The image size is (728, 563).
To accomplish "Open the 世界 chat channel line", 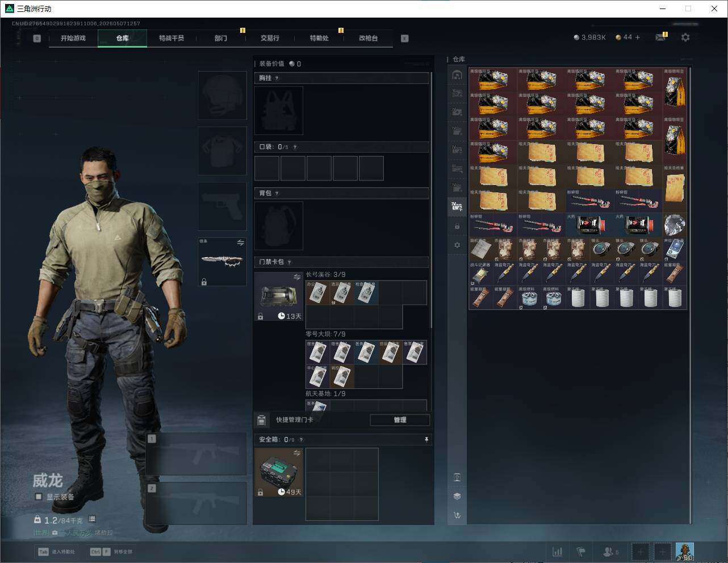I will [74, 533].
